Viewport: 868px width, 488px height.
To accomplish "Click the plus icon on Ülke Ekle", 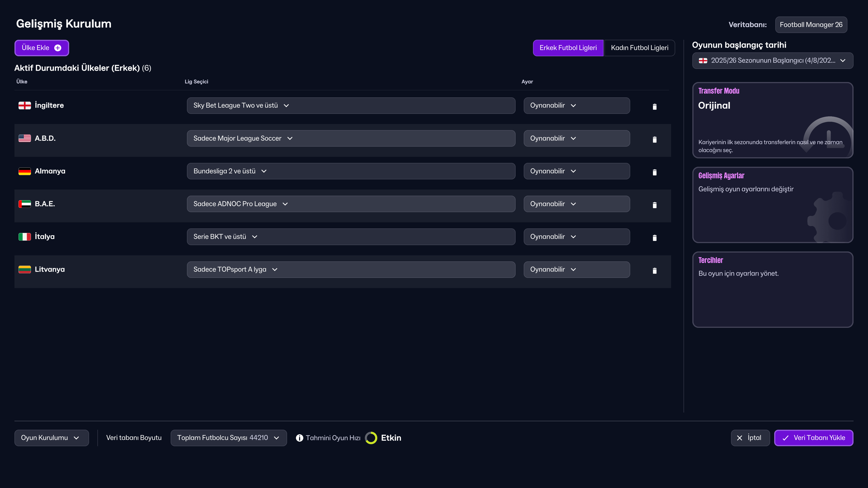I will click(x=58, y=48).
